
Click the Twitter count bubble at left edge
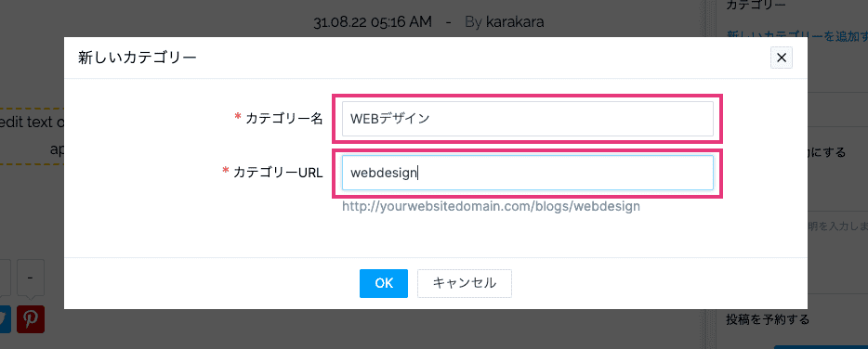[5, 278]
